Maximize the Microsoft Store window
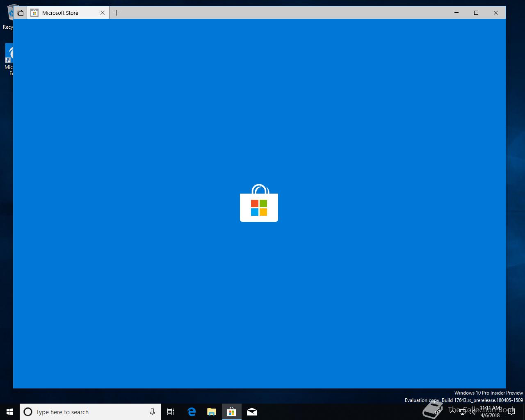The height and width of the screenshot is (420, 525). (476, 13)
